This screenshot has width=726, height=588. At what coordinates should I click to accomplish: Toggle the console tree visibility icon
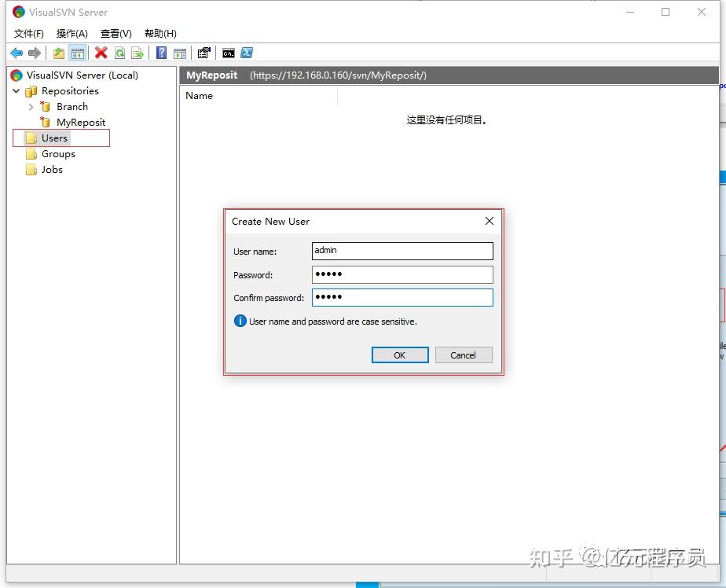point(77,53)
